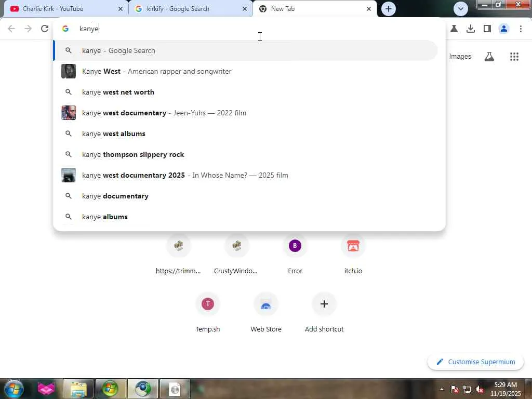Viewport: 532px width, 399px height.
Task: Click the In Whose Name film thumbnail
Action: coord(69,175)
